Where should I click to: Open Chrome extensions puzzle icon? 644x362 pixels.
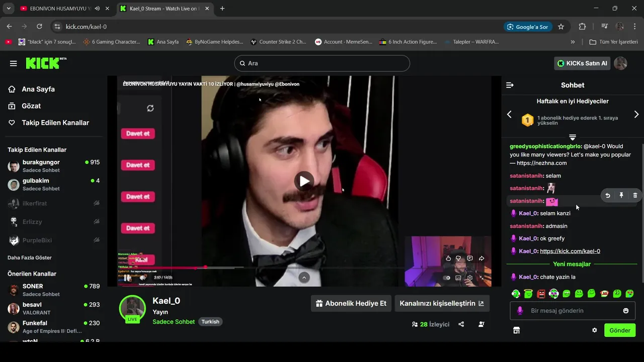(x=582, y=27)
